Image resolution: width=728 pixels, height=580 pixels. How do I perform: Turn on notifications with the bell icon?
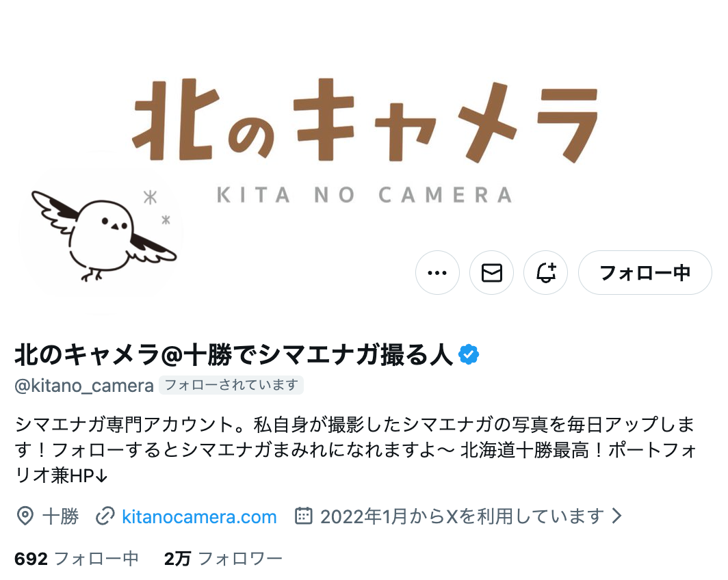point(546,273)
